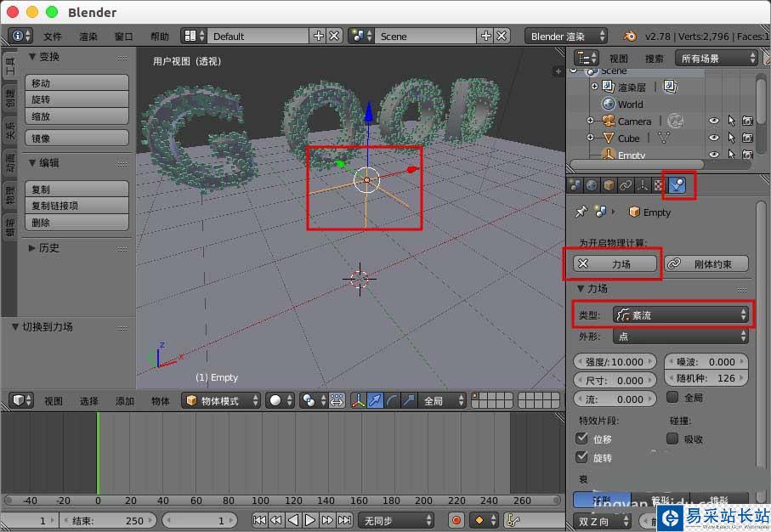
Task: Open the force field 类型 dropdown (紊流)
Action: (681, 314)
